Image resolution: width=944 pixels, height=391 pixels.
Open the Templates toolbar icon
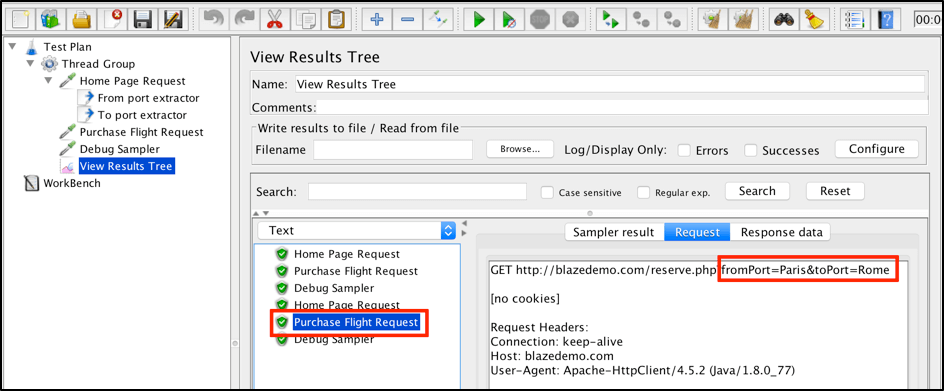[51, 19]
